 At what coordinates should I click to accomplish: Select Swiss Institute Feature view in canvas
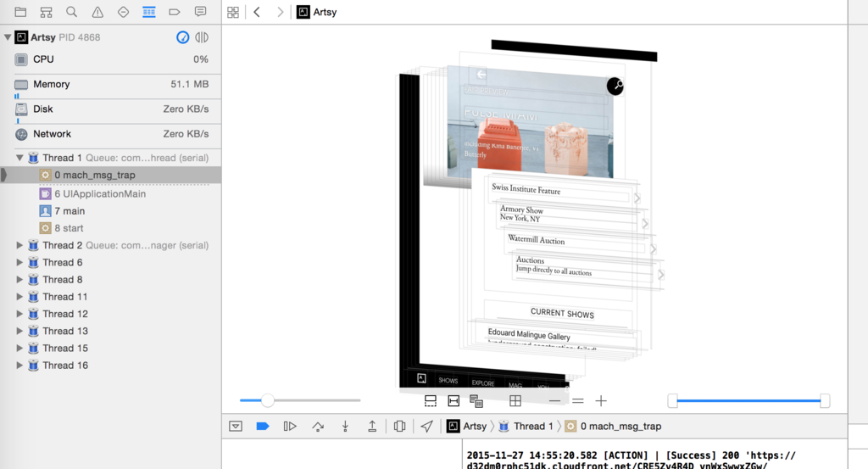559,191
